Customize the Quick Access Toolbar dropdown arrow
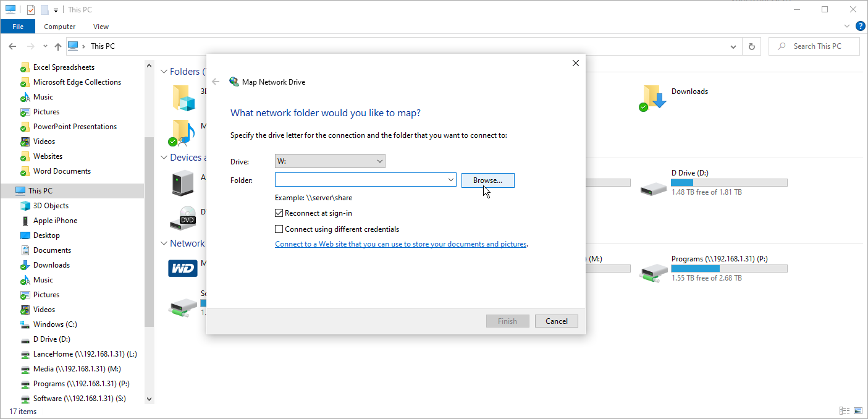 54,9
